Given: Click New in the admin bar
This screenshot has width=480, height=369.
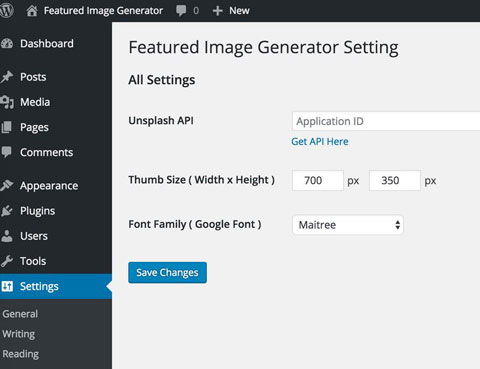Looking at the screenshot, I should (239, 11).
